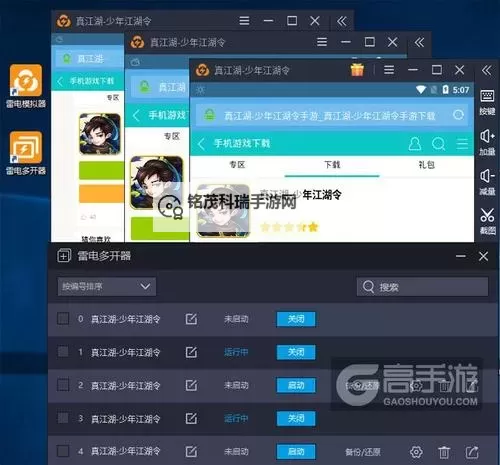Tick the checkbox for instance 1
The image size is (500, 465).
63,351
